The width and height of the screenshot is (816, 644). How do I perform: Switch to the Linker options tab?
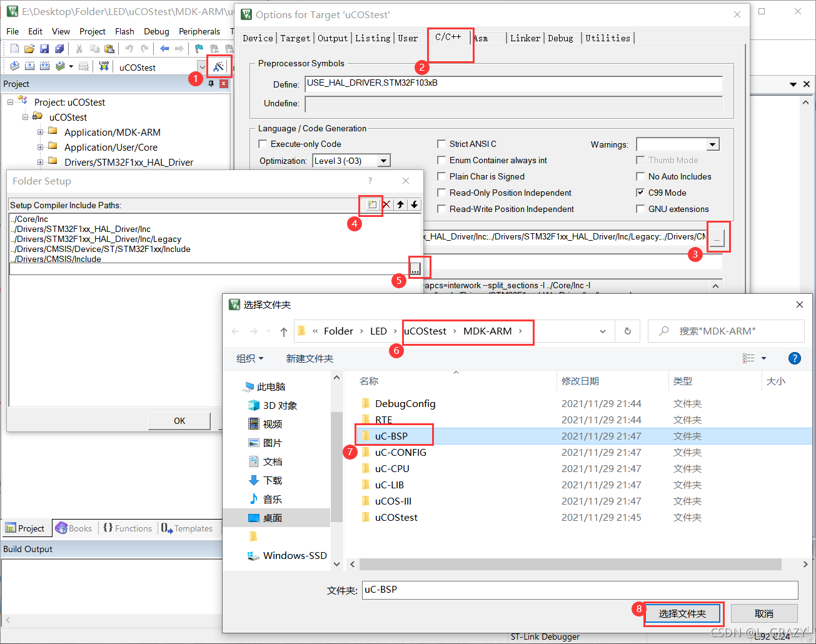tap(525, 38)
